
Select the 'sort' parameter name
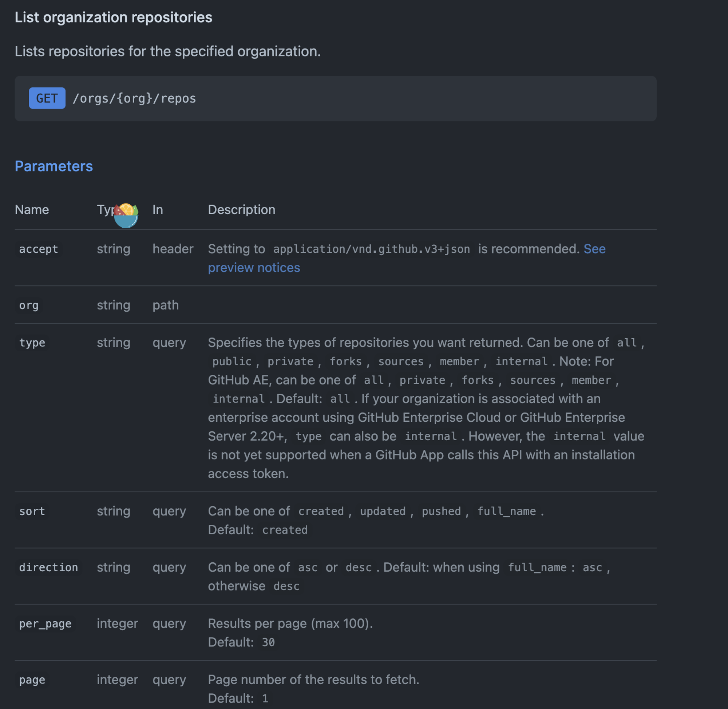point(32,511)
